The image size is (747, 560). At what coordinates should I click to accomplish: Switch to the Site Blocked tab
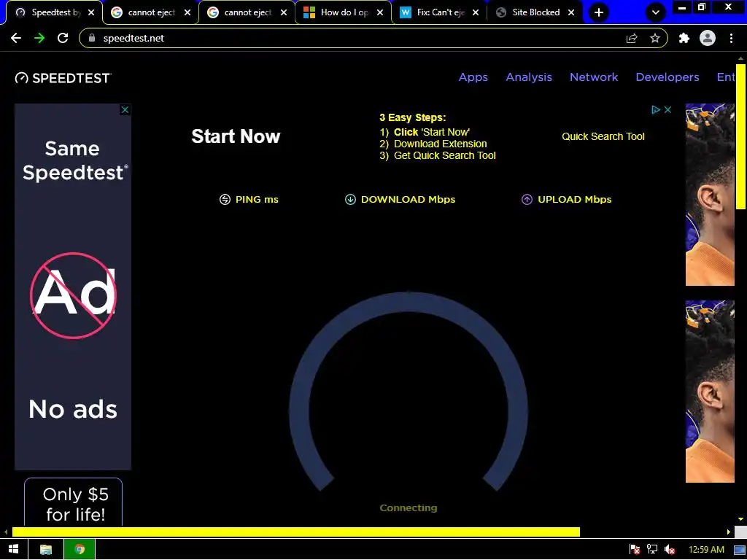click(x=535, y=12)
